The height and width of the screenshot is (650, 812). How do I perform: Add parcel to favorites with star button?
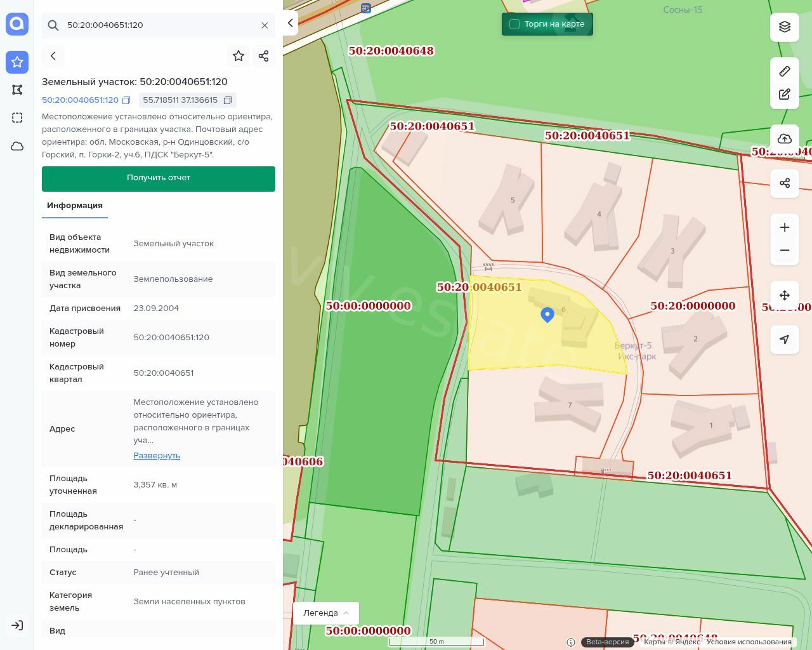tap(239, 56)
